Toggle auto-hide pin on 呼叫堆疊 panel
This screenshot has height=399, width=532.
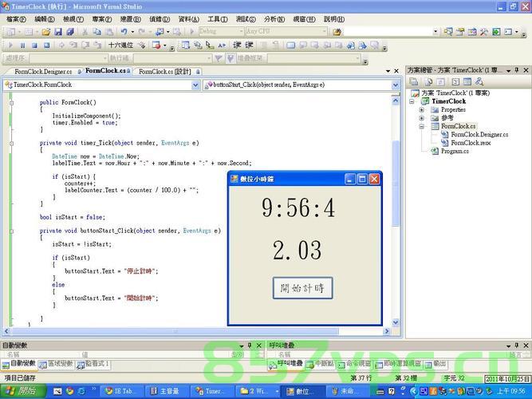(517, 346)
